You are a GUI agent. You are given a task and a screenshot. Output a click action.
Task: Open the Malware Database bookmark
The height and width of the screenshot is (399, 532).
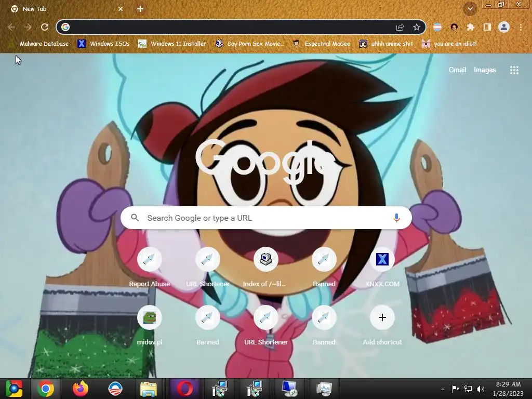click(39, 44)
